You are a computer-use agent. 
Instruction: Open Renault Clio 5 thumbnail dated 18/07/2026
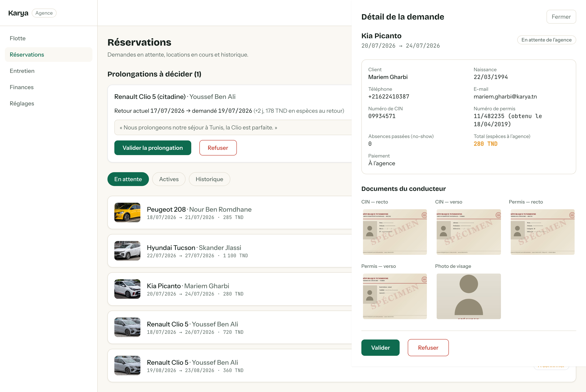click(127, 327)
